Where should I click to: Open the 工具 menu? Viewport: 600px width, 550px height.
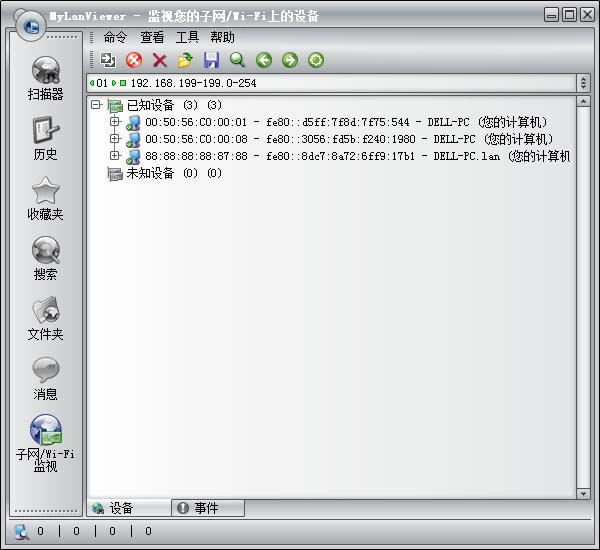tap(187, 37)
